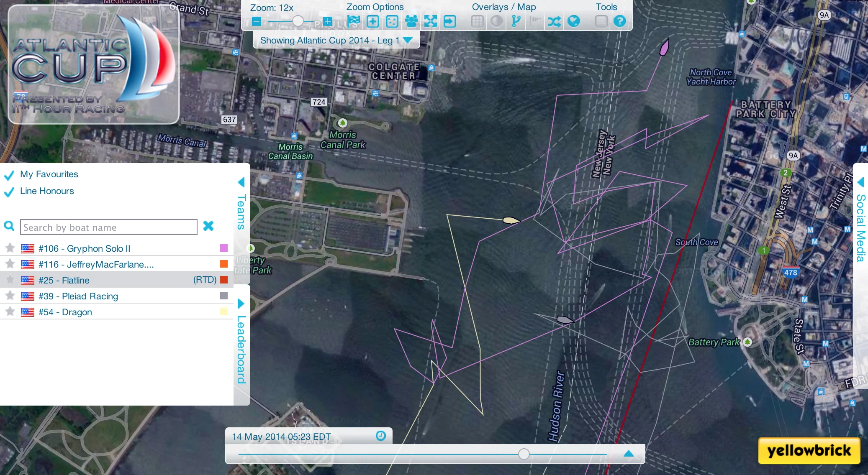Open the Atlantic Cup Leg 1 dropdown
This screenshot has width=868, height=475.
click(407, 40)
